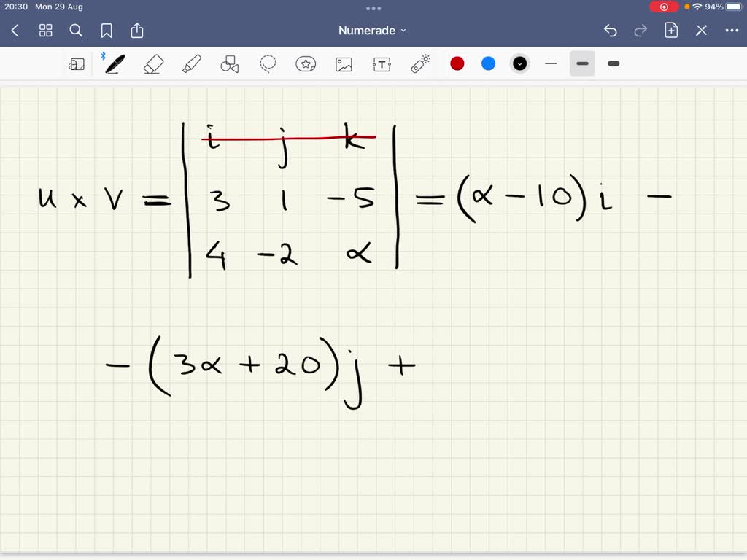Expand the three-dots overflow menu
This screenshot has width=747, height=560.
pos(732,30)
